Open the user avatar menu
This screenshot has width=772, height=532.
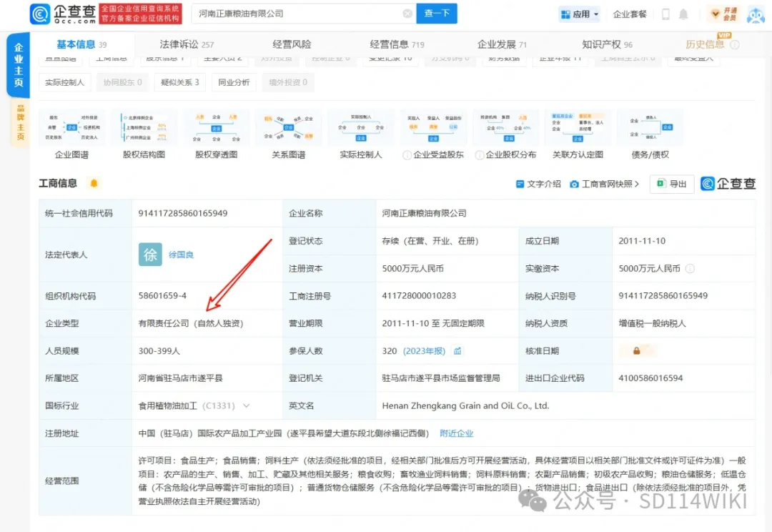(756, 15)
